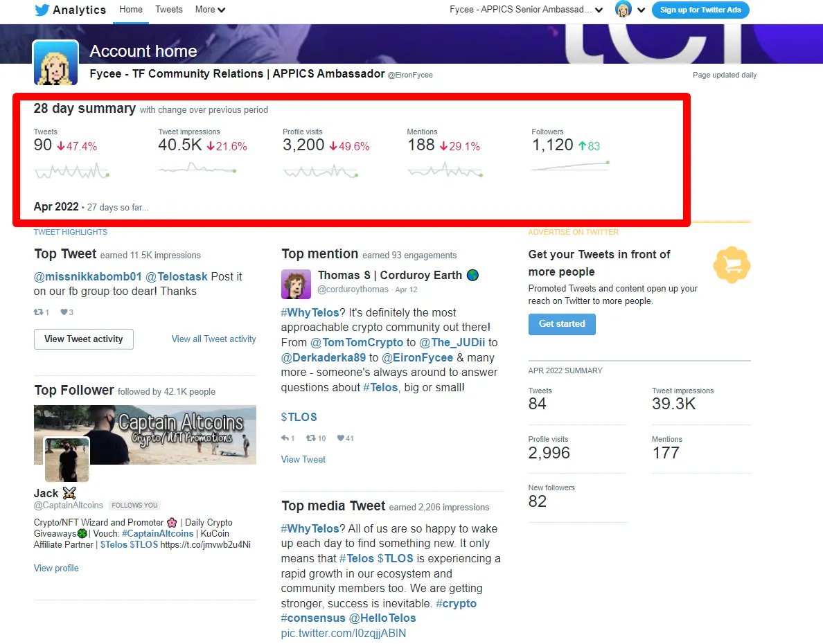Click the #Telos hashtag in Top mention
The height and width of the screenshot is (644, 823).
point(380,387)
